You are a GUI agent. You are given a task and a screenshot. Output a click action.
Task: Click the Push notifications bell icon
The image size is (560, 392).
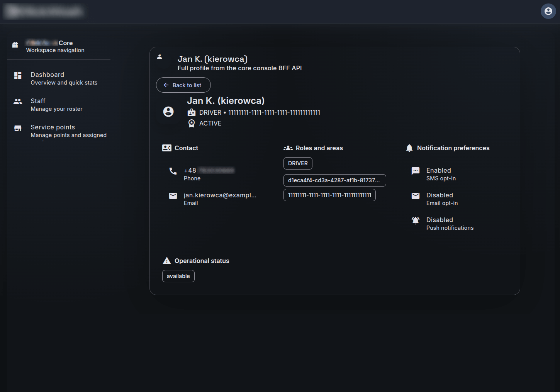[416, 221]
